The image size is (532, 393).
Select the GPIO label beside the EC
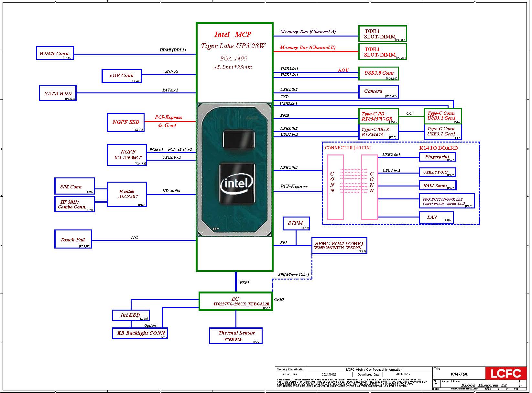pyautogui.click(x=279, y=300)
